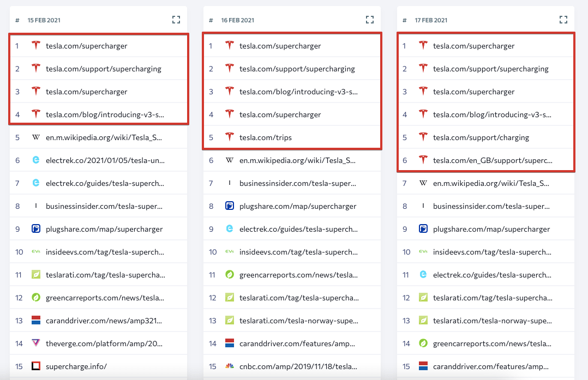Image resolution: width=588 pixels, height=380 pixels.
Task: Expand the 17 FEB 2021 panel fullscreen
Action: coord(563,20)
